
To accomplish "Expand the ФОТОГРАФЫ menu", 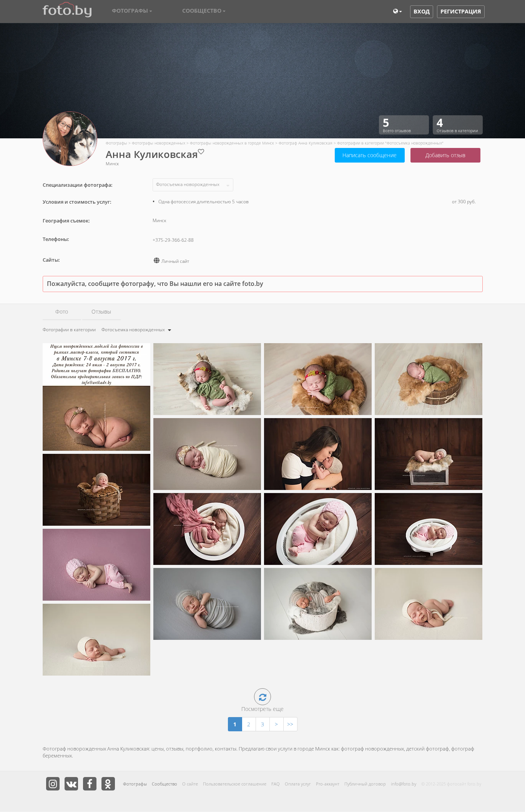I will pyautogui.click(x=132, y=11).
